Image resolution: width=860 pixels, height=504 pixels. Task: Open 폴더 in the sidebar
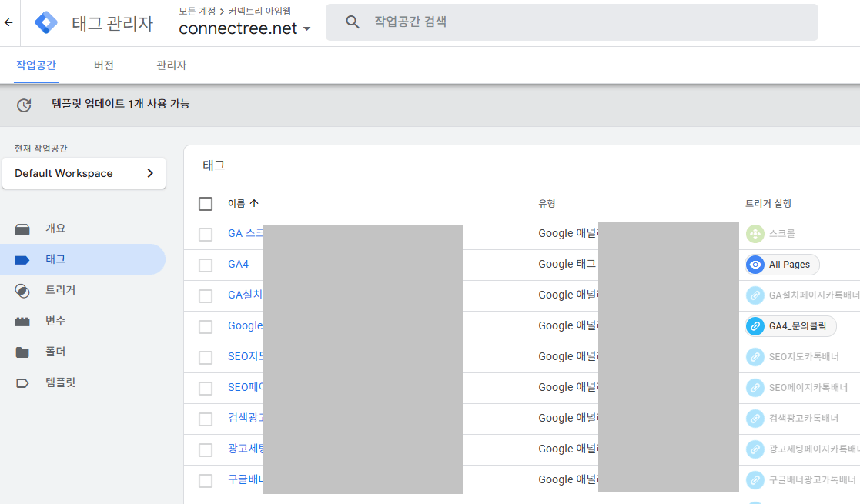[x=55, y=352]
